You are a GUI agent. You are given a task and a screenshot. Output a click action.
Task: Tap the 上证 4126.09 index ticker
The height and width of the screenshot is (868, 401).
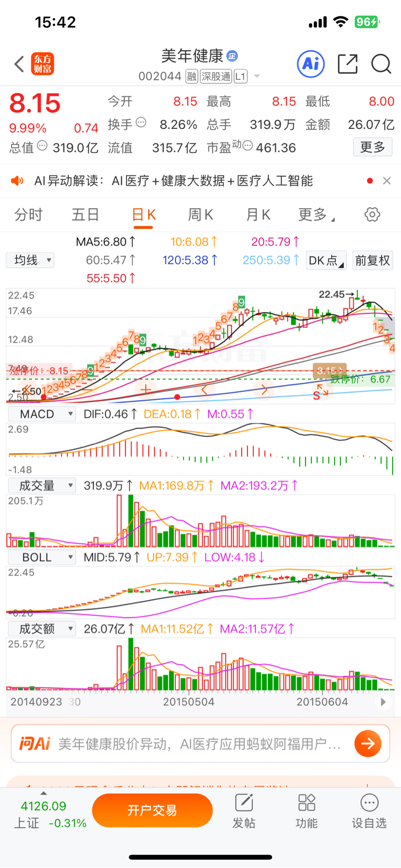click(x=50, y=815)
